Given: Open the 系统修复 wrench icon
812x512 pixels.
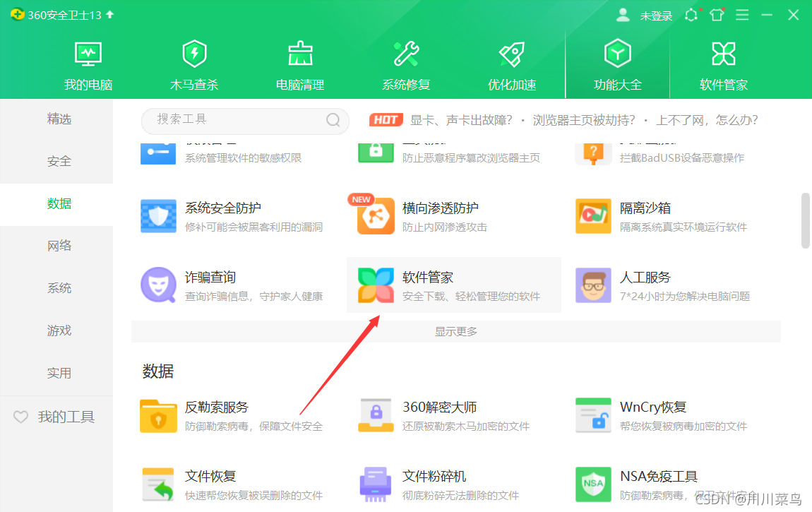Looking at the screenshot, I should (407, 54).
